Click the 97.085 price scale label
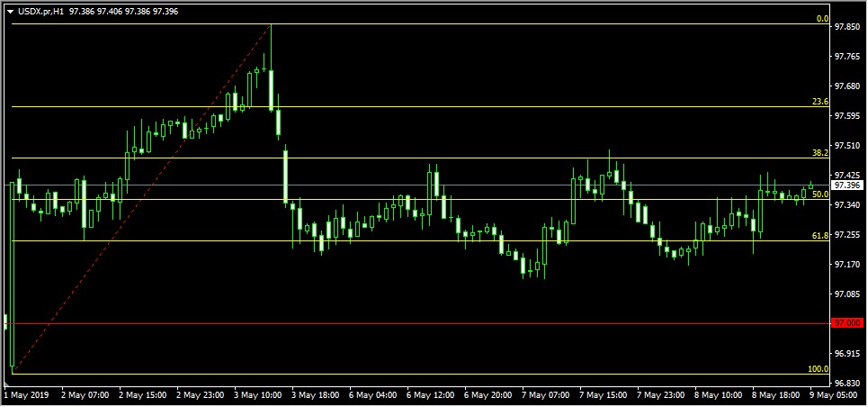868x407 pixels. (847, 294)
